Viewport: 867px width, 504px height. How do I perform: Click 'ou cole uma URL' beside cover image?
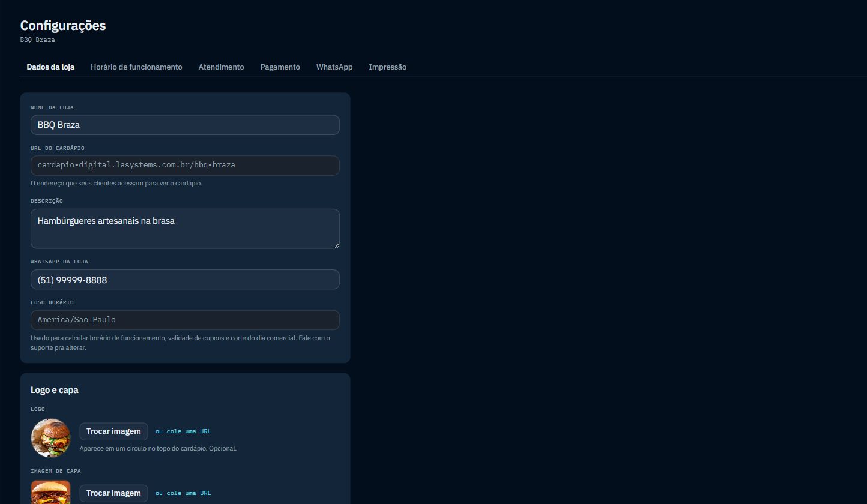click(183, 493)
